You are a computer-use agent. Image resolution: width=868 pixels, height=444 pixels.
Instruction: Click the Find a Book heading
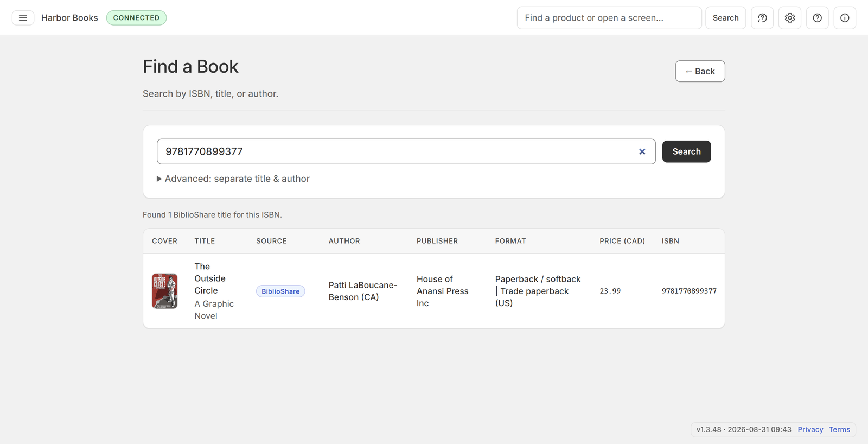point(190,66)
